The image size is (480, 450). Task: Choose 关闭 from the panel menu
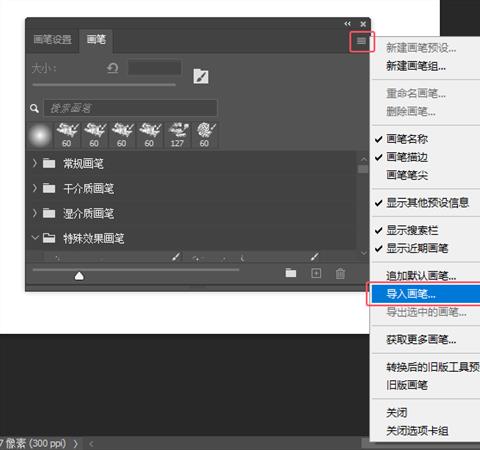397,413
